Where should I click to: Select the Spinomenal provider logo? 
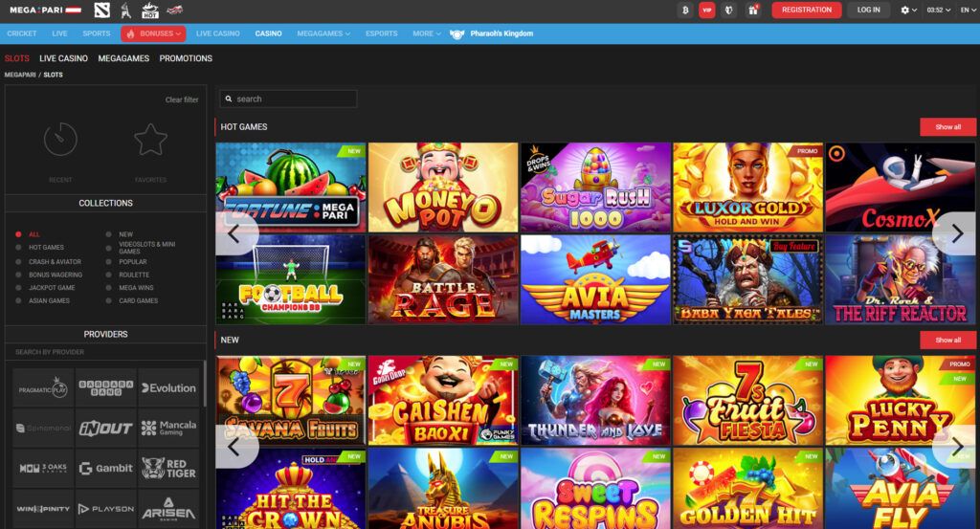pyautogui.click(x=43, y=428)
